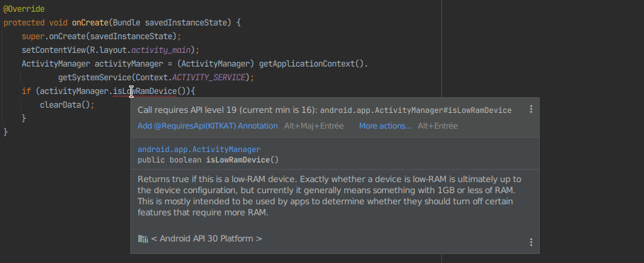Click the @Override annotation
The width and height of the screenshot is (644, 263).
coord(24,9)
